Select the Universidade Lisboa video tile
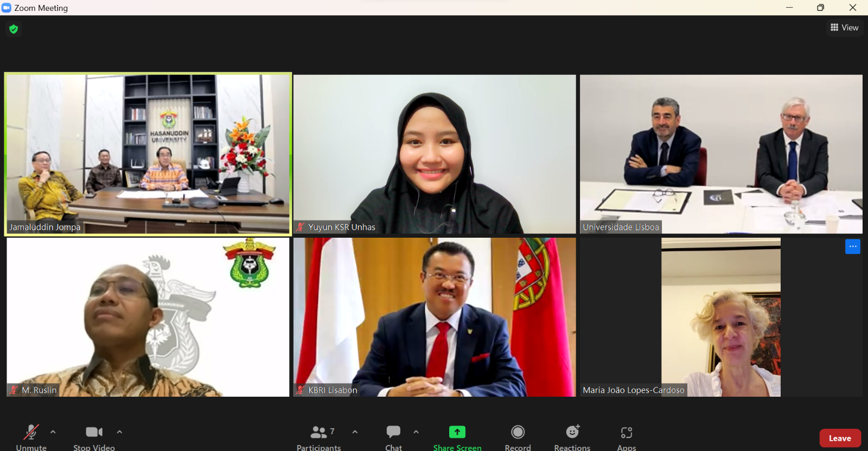The height and width of the screenshot is (451, 868). click(x=721, y=154)
